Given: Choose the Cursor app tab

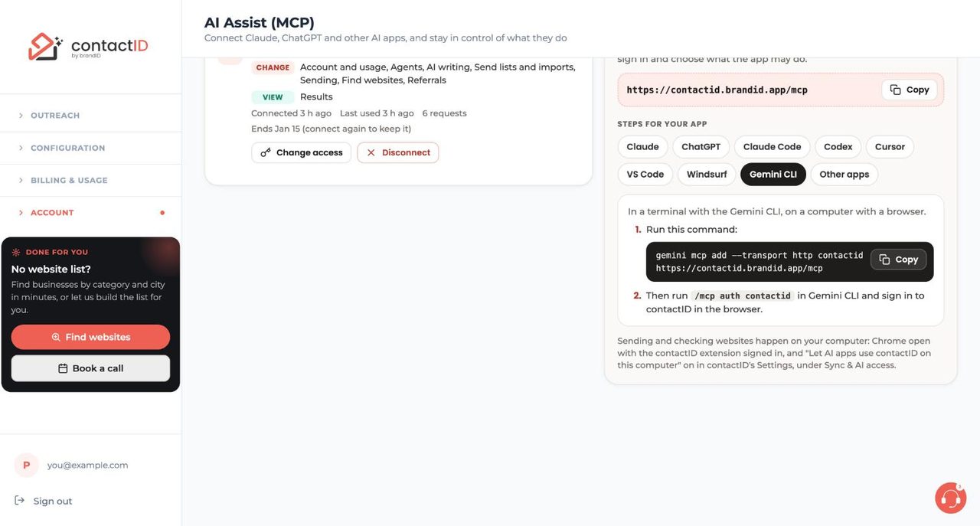Looking at the screenshot, I should point(890,147).
